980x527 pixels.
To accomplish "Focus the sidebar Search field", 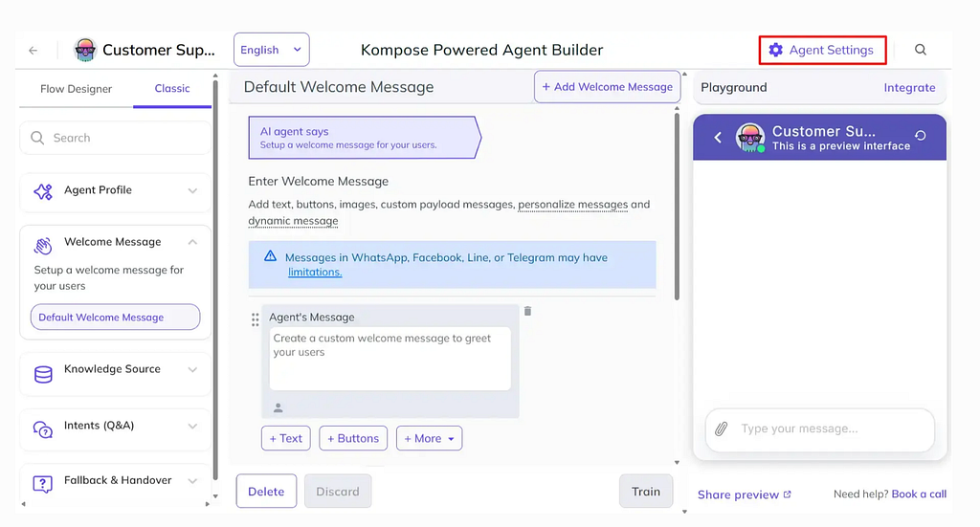I will pyautogui.click(x=116, y=138).
